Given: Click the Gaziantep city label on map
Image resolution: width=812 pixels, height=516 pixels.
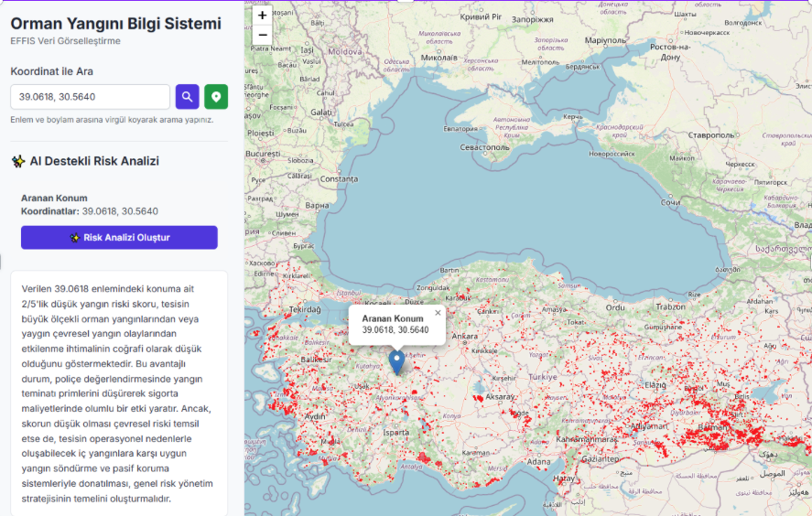Looking at the screenshot, I should click(x=600, y=457).
